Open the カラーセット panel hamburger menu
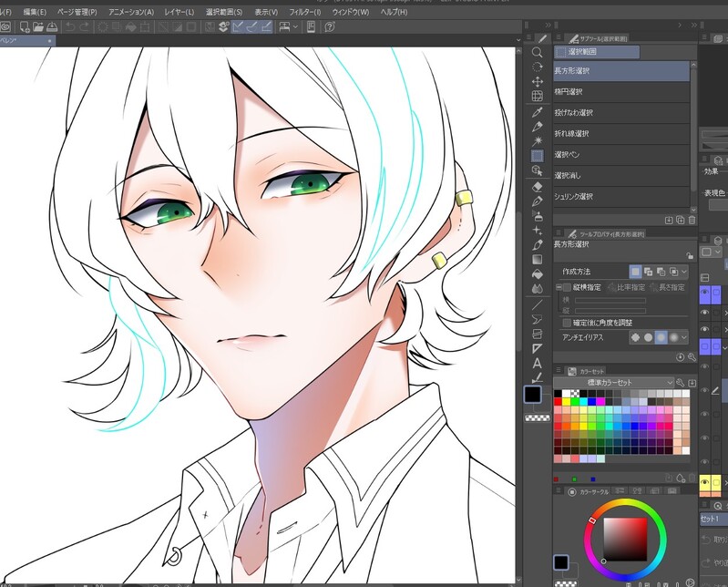This screenshot has height=587, width=728. (x=559, y=371)
